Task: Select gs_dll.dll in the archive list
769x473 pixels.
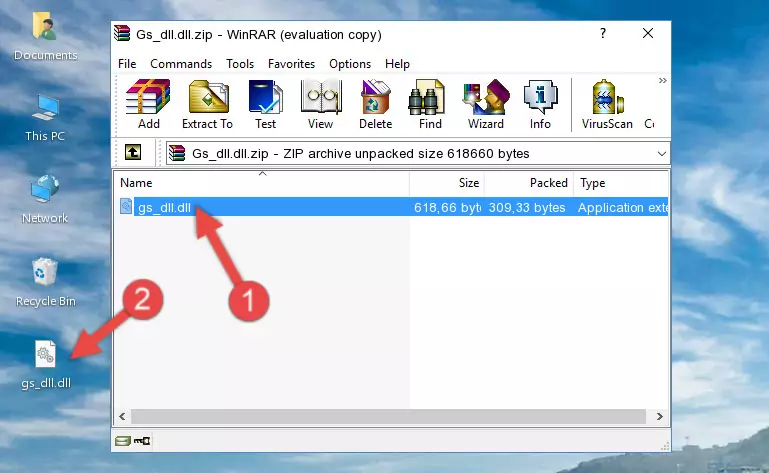Action: click(164, 208)
